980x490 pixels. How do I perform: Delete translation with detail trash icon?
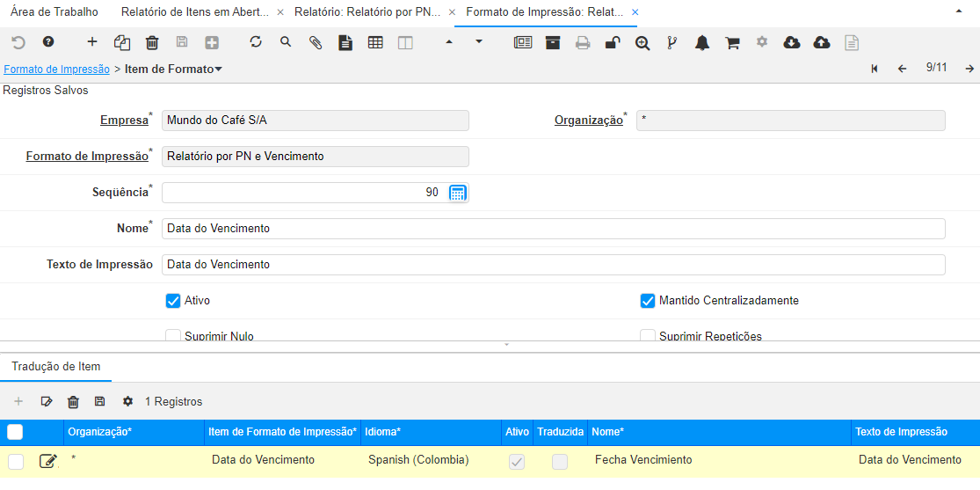73,402
